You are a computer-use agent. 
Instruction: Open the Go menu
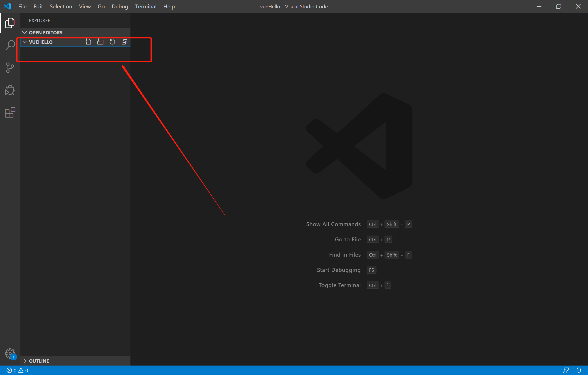click(101, 6)
